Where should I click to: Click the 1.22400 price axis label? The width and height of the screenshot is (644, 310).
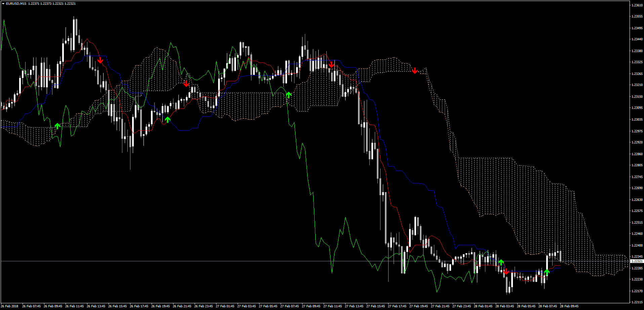pos(637,246)
